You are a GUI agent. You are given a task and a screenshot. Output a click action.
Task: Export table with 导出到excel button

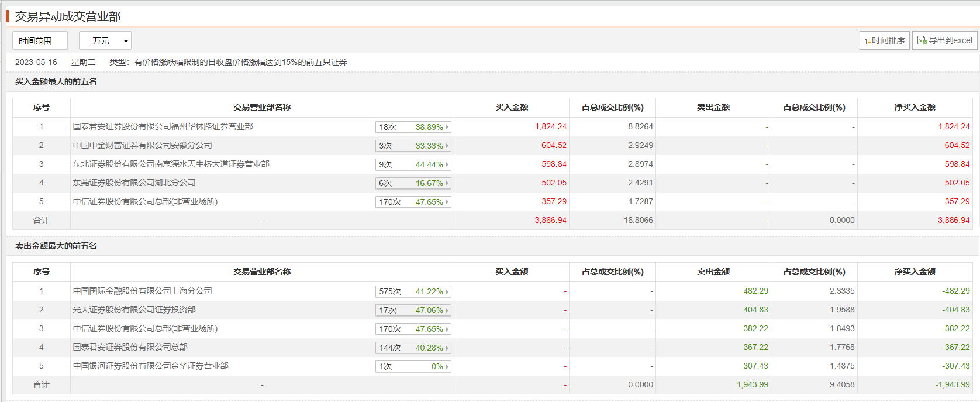click(945, 40)
